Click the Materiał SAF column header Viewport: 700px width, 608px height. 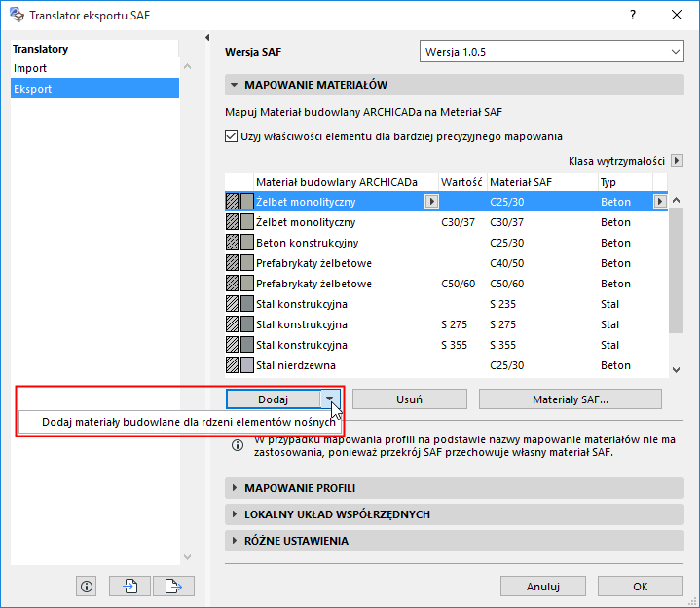point(542,182)
